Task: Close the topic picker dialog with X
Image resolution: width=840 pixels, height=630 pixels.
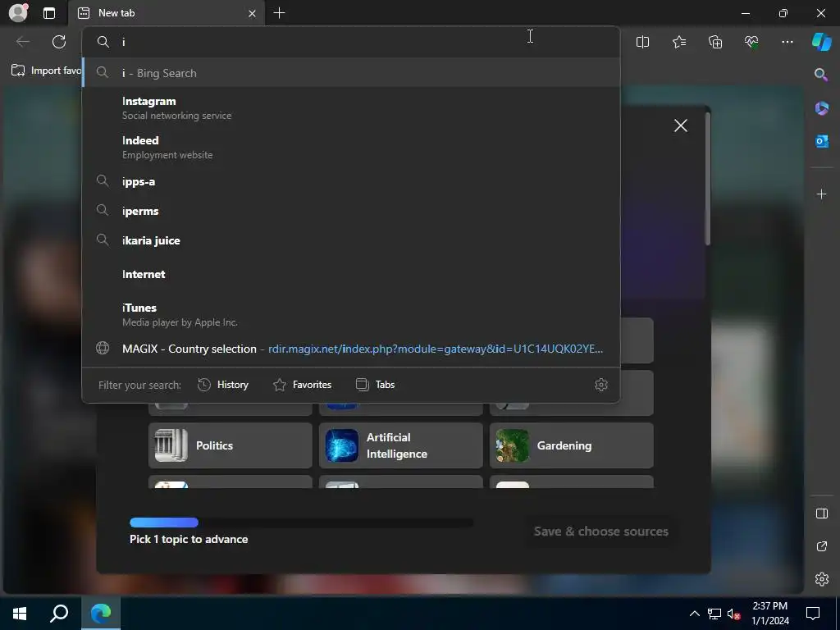Action: 680,126
